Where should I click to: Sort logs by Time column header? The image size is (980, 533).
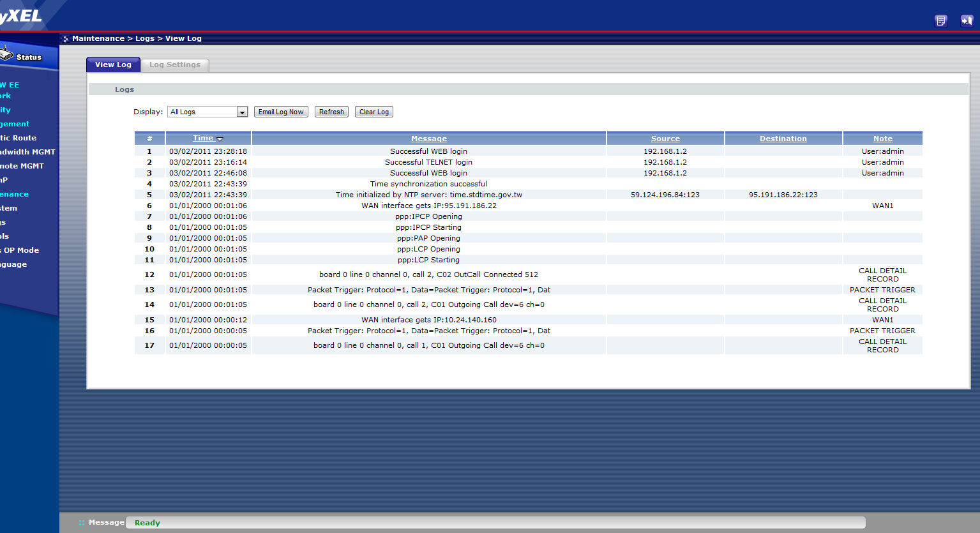point(203,138)
